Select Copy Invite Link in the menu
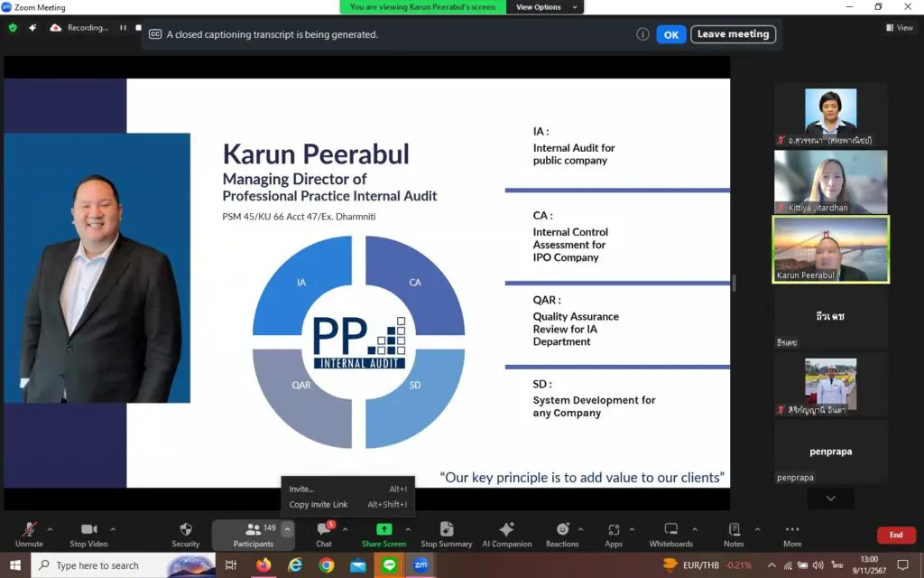Screen dimensions: 924x578 pyautogui.click(x=347, y=504)
